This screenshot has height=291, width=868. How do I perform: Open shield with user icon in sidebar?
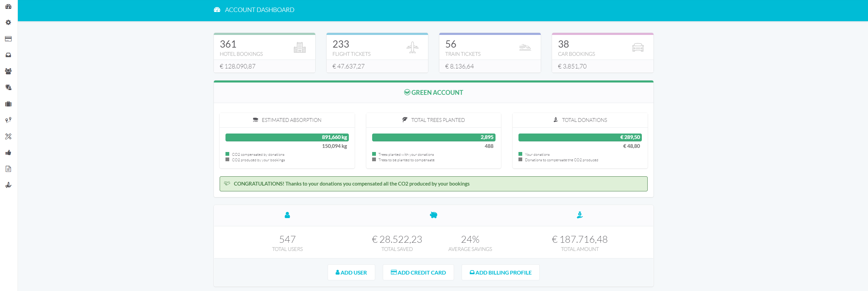[8, 88]
